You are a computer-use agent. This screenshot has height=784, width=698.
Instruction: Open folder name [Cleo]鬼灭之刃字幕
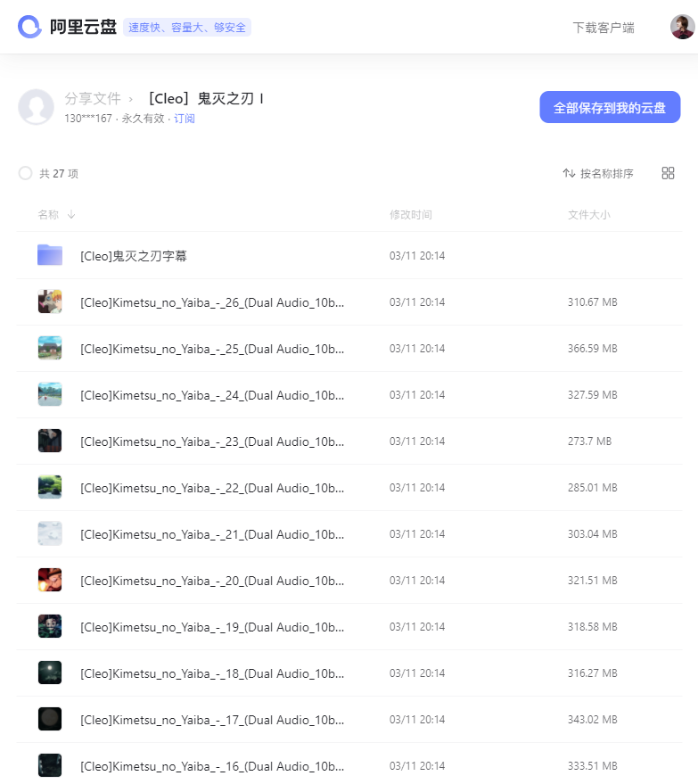coord(134,256)
